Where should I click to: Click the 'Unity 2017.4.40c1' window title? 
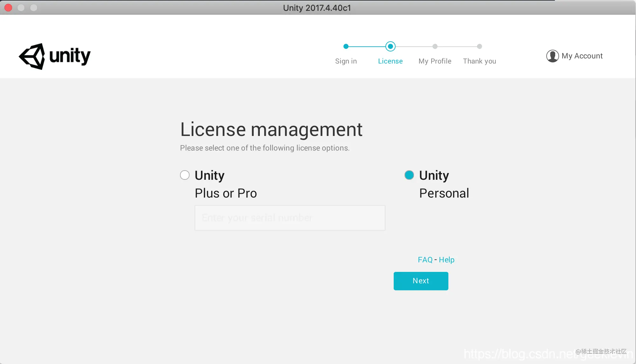coord(317,8)
